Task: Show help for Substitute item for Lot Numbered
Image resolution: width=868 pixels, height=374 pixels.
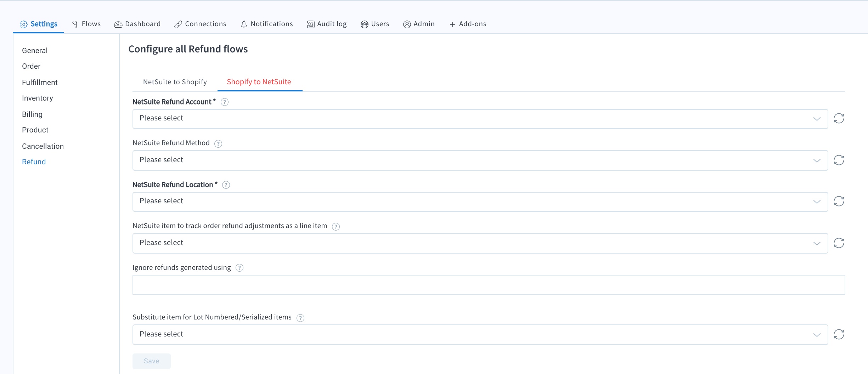Action: tap(300, 318)
